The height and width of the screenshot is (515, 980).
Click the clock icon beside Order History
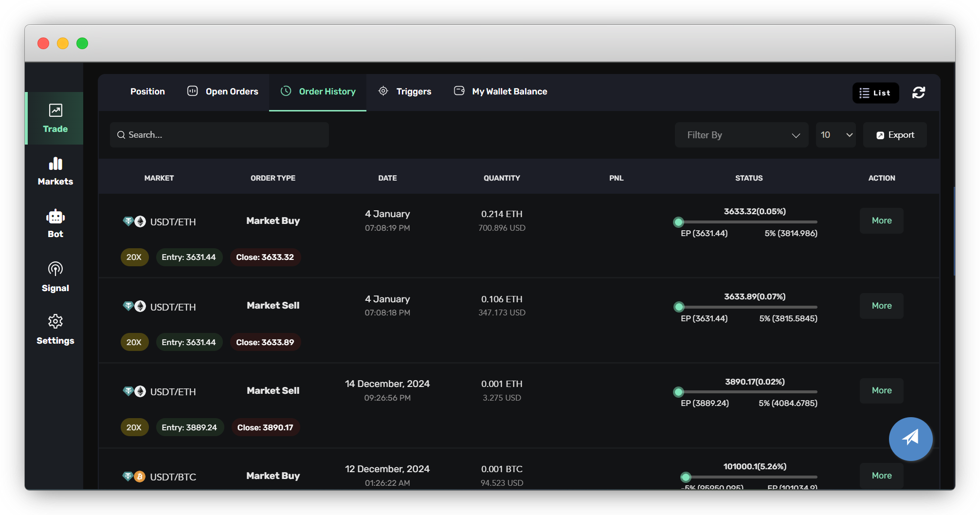point(286,91)
